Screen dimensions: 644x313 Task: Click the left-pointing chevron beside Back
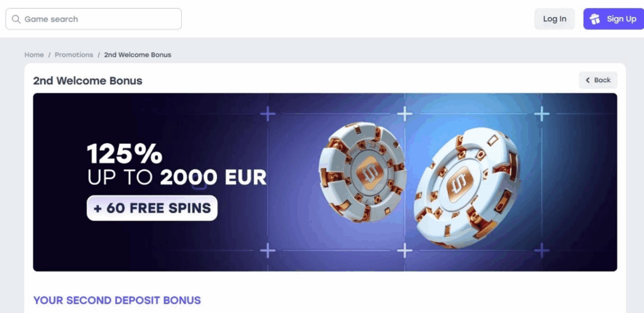[588, 80]
